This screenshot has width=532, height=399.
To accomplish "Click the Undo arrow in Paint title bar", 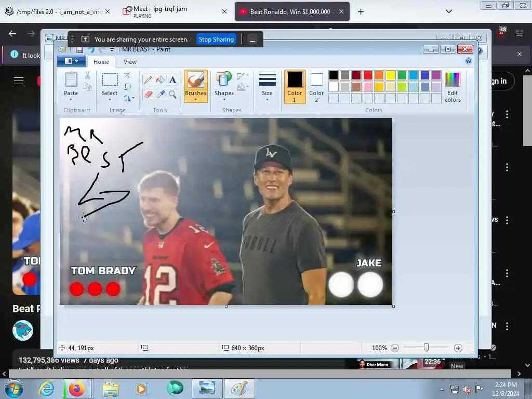I will pos(91,50).
